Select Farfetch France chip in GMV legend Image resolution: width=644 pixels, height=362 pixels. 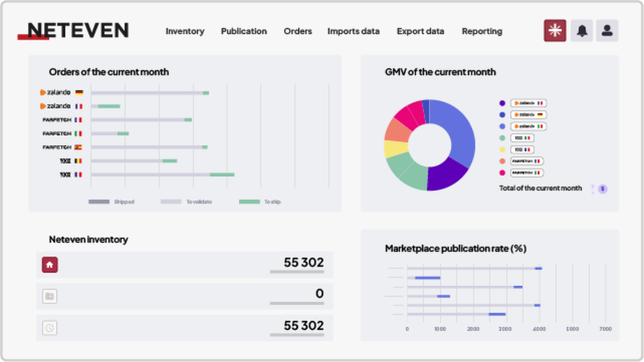click(x=527, y=161)
